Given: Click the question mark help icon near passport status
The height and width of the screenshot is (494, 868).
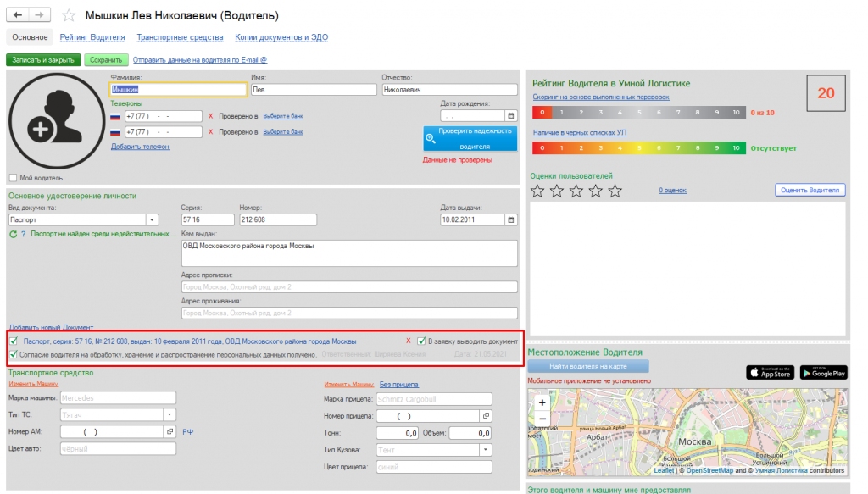Looking at the screenshot, I should [23, 234].
